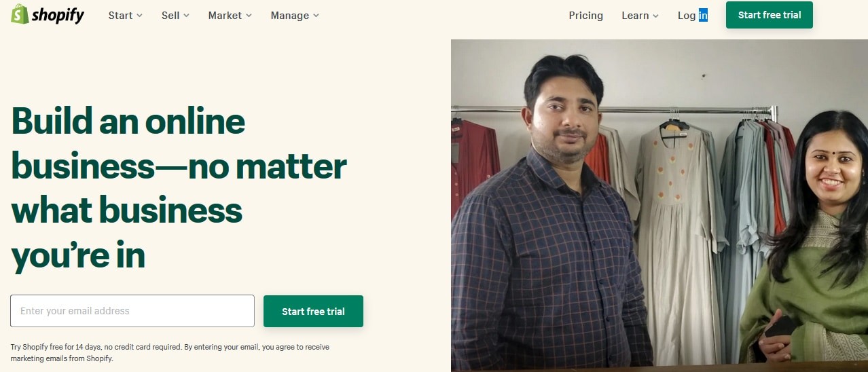Click the chevron arrow beside Learn
868x372 pixels.
pos(655,16)
